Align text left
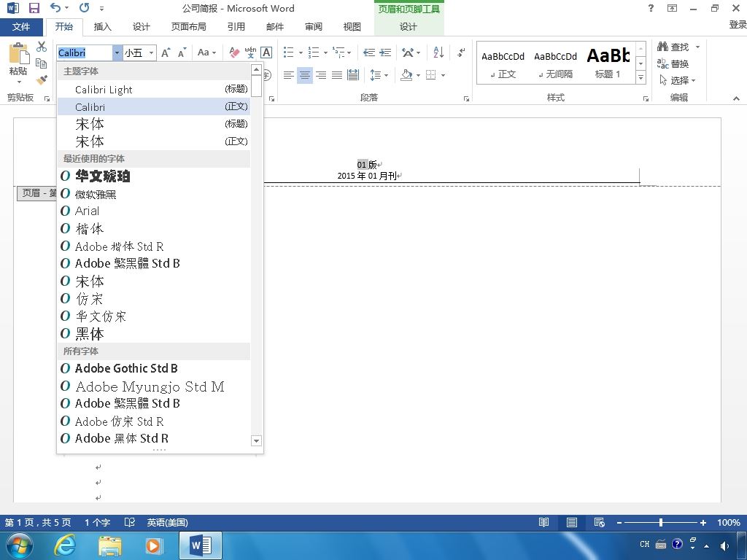The height and width of the screenshot is (560, 747). click(x=288, y=75)
